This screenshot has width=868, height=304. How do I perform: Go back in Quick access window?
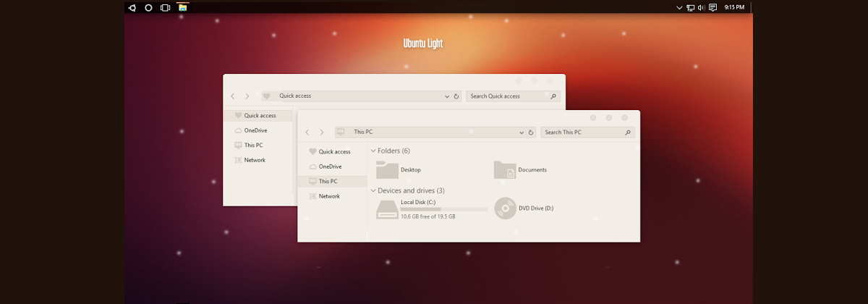(233, 96)
